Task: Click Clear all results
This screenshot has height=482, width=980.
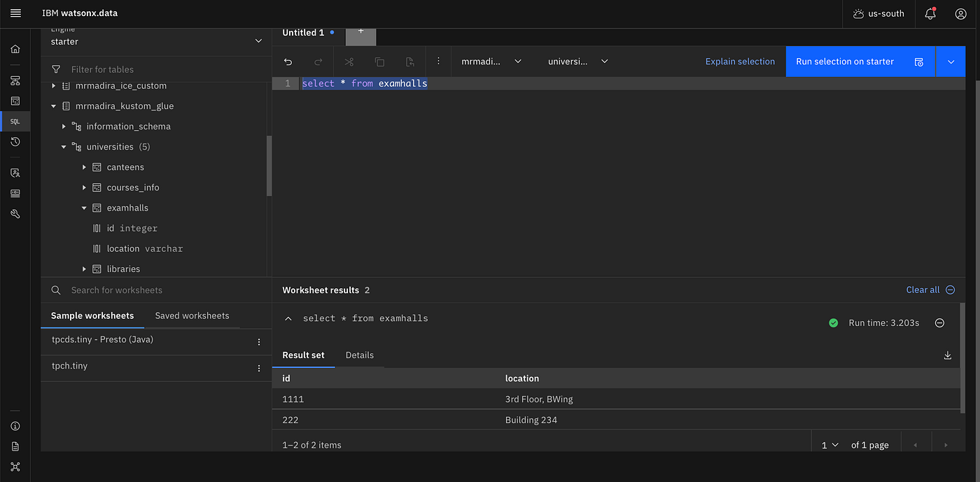Action: tap(930, 290)
